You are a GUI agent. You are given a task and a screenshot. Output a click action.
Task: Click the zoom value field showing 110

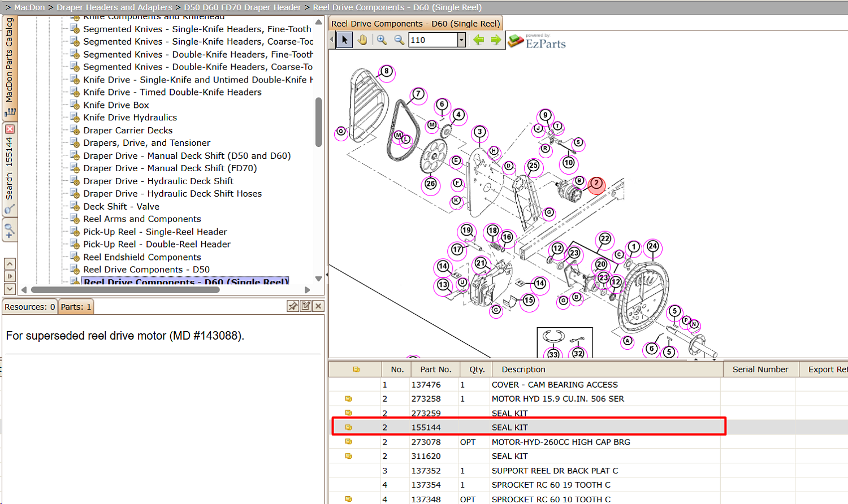click(x=433, y=40)
